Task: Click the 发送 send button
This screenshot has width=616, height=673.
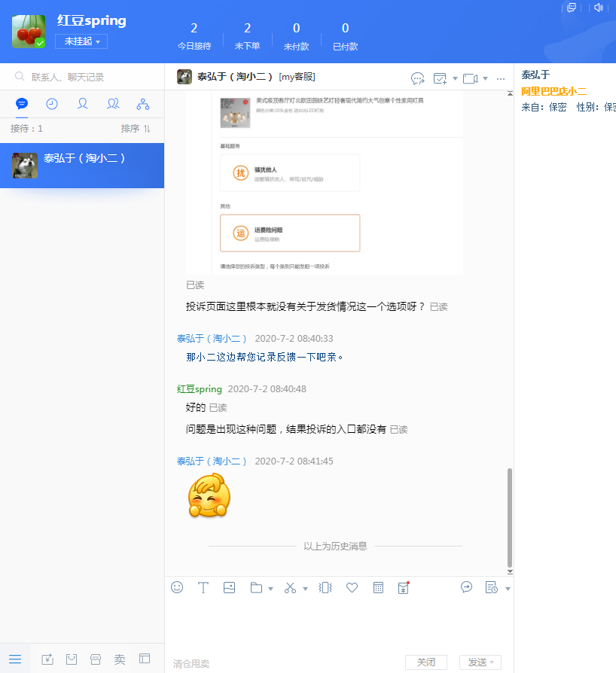Action: 477,662
